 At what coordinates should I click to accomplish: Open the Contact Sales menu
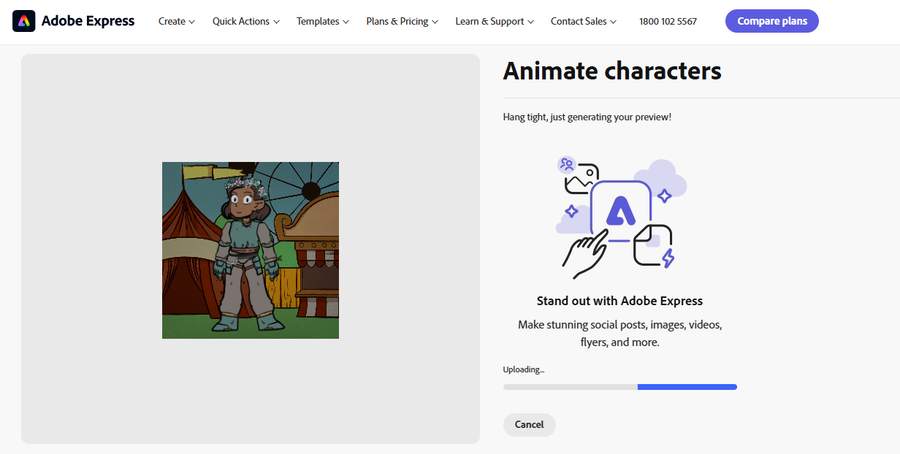[x=584, y=21]
